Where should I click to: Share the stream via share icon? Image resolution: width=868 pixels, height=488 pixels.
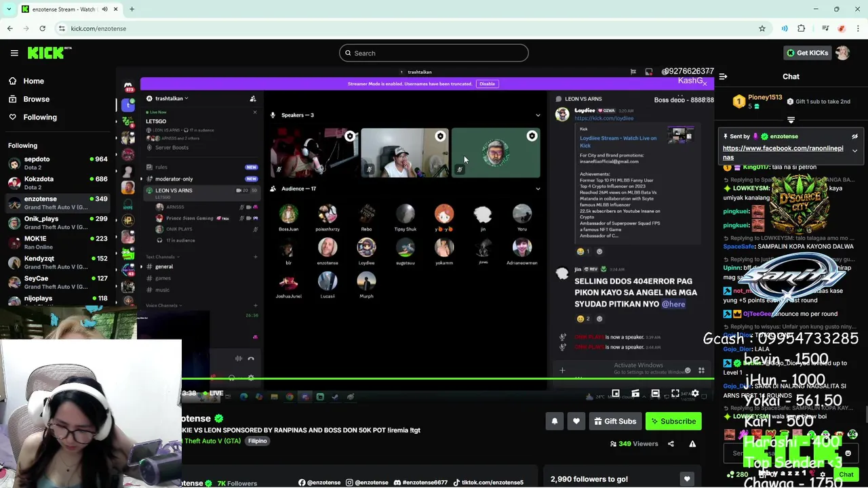671,444
